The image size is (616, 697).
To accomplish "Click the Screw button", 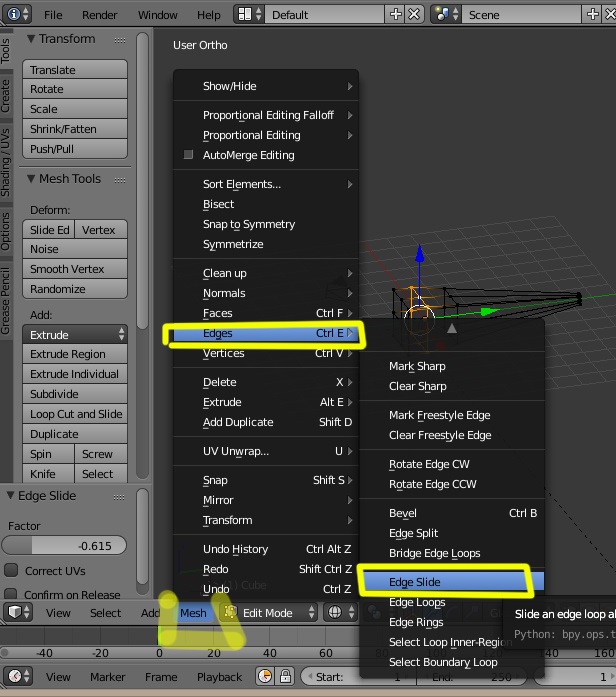I will click(x=101, y=453).
